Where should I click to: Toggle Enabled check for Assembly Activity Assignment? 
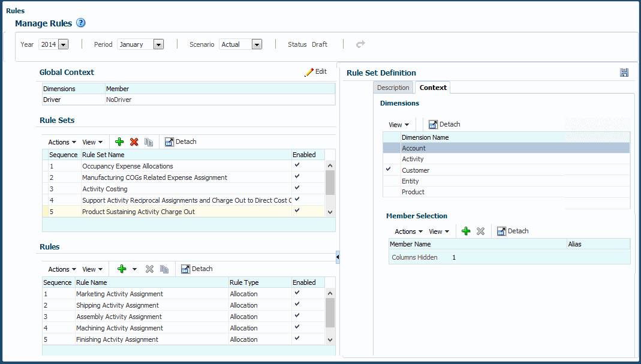coord(297,315)
